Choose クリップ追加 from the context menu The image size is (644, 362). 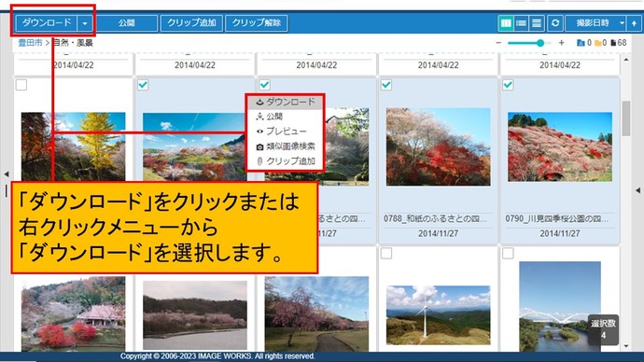coord(286,161)
